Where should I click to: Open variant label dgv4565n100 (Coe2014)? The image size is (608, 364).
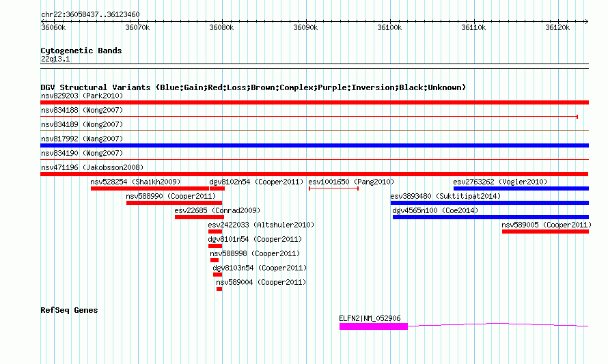click(435, 210)
